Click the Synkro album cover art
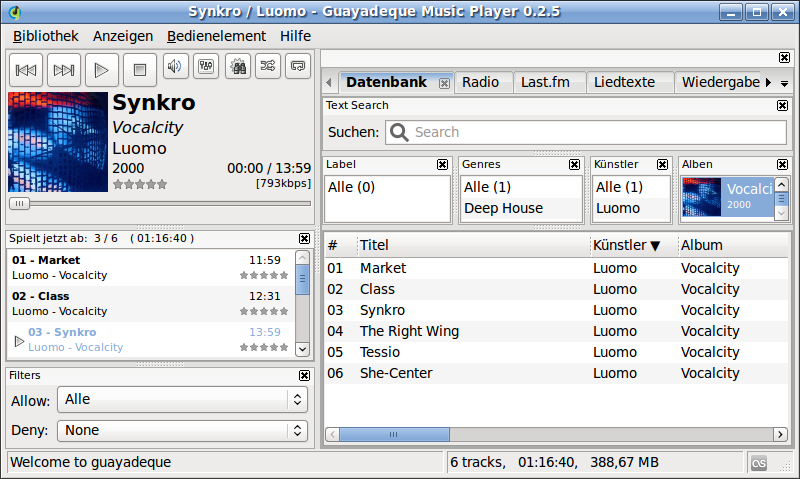This screenshot has height=479, width=800. click(x=58, y=142)
